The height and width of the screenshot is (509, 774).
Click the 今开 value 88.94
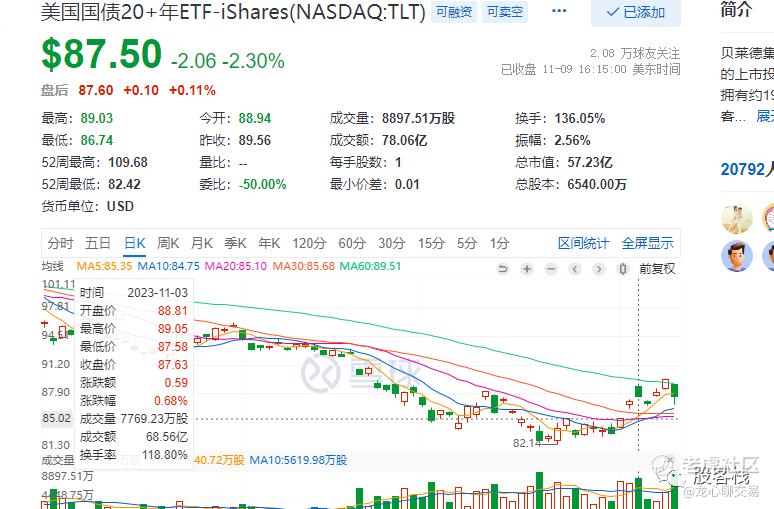255,118
